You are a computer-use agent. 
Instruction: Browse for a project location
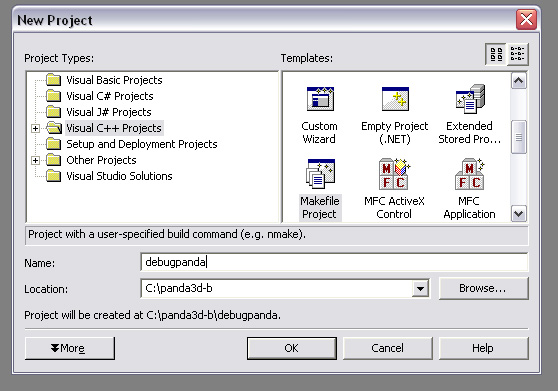pos(483,288)
